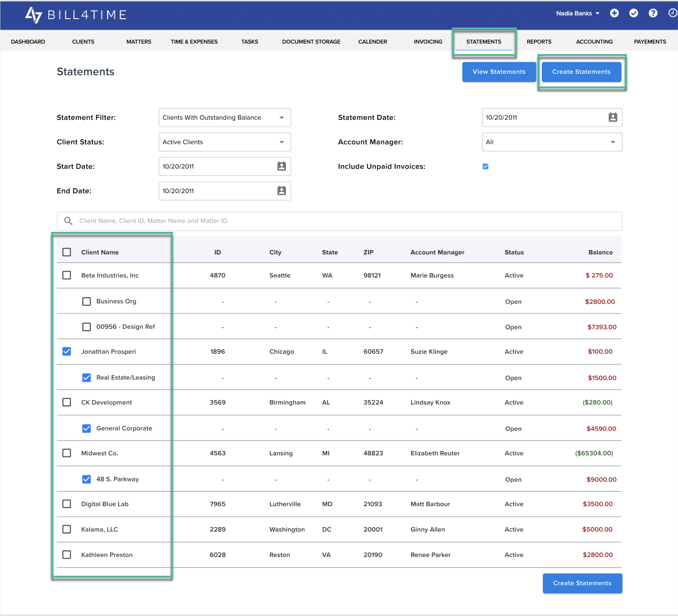
Task: Go to the Accounting tab
Action: (x=594, y=42)
